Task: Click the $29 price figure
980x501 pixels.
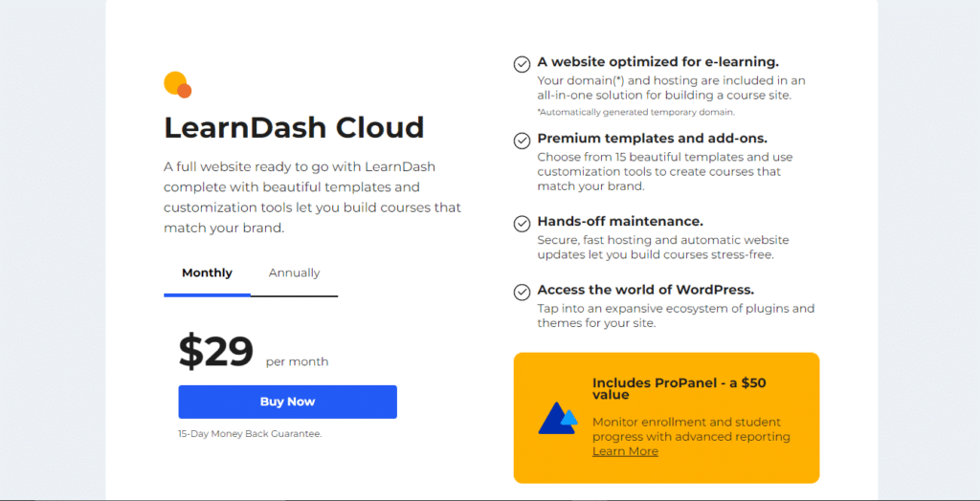Action: [215, 352]
